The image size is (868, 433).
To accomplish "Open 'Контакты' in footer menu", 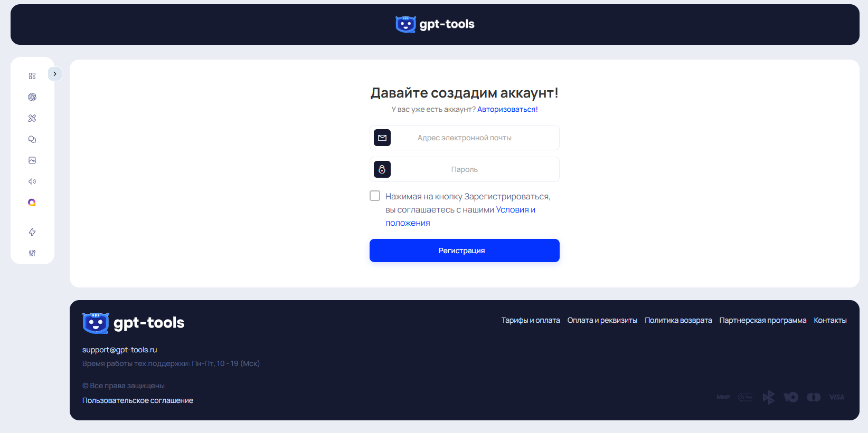I will pos(830,320).
